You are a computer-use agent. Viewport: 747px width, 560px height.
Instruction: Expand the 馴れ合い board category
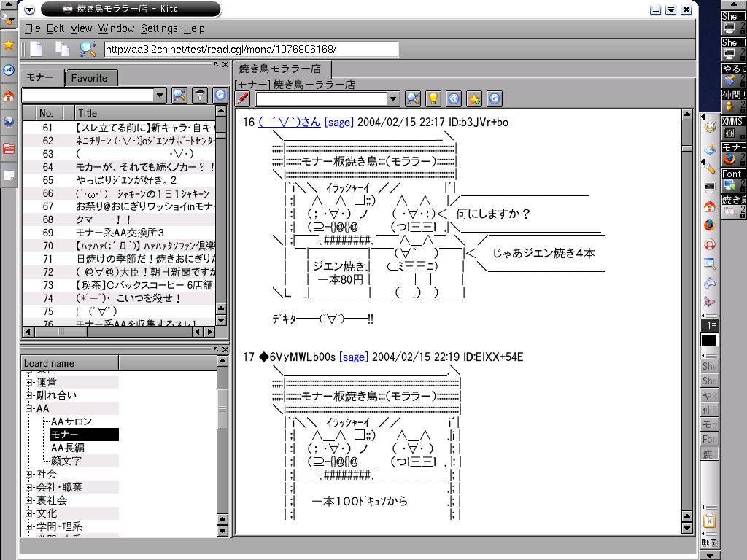click(x=28, y=395)
